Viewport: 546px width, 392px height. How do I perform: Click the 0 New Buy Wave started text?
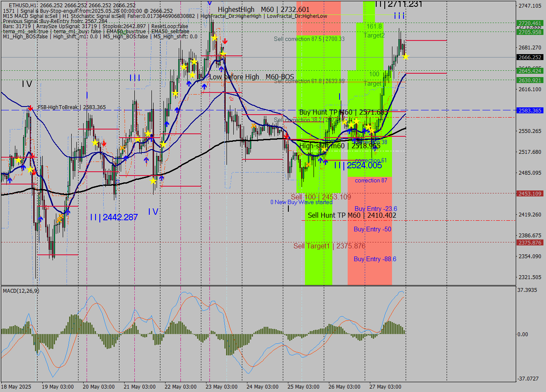coord(301,202)
